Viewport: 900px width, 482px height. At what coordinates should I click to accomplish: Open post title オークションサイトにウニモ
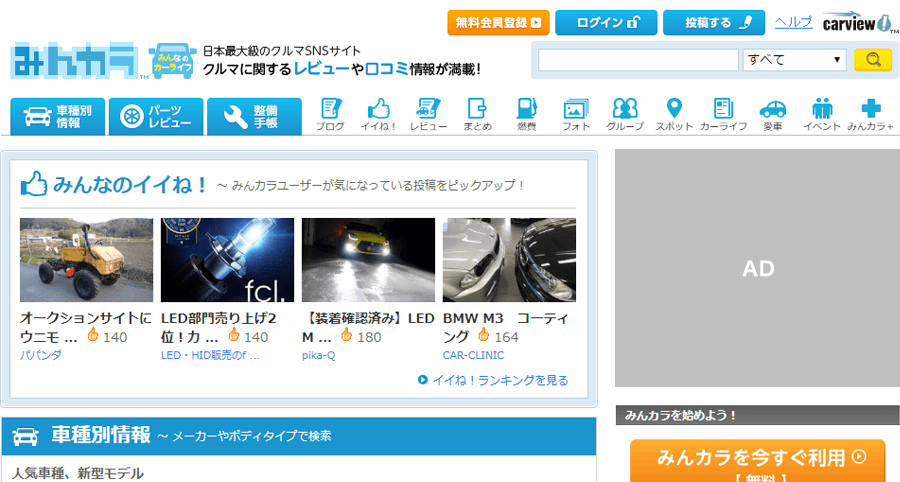point(86,326)
